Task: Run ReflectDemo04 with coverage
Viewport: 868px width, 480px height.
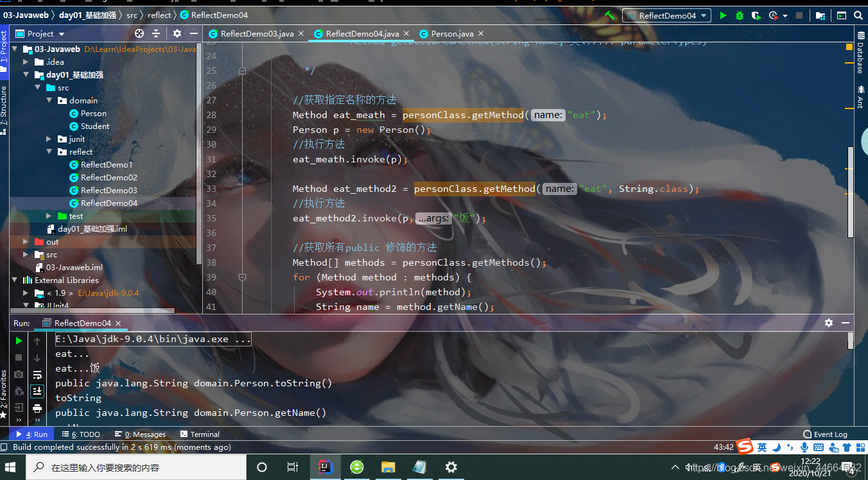Action: [756, 15]
